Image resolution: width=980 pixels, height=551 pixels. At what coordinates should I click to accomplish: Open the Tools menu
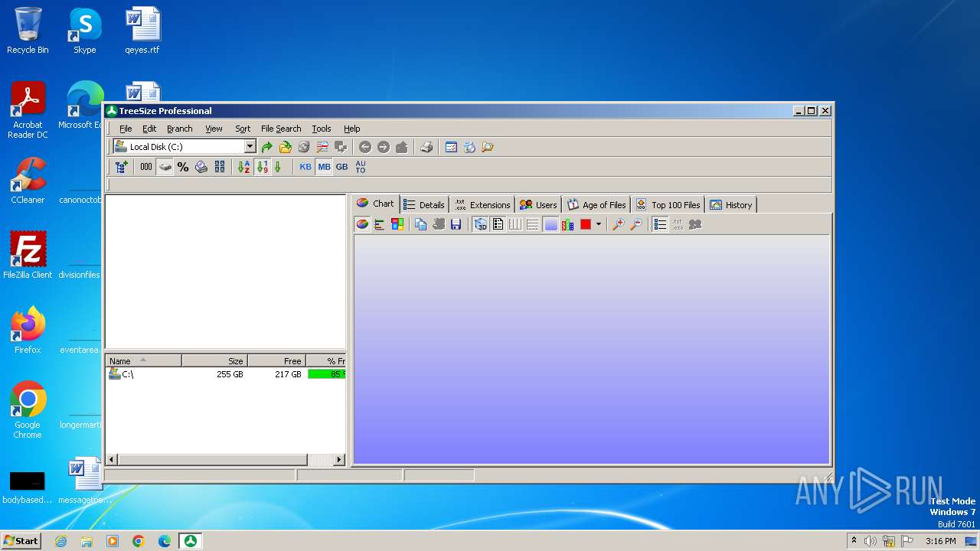pos(322,129)
